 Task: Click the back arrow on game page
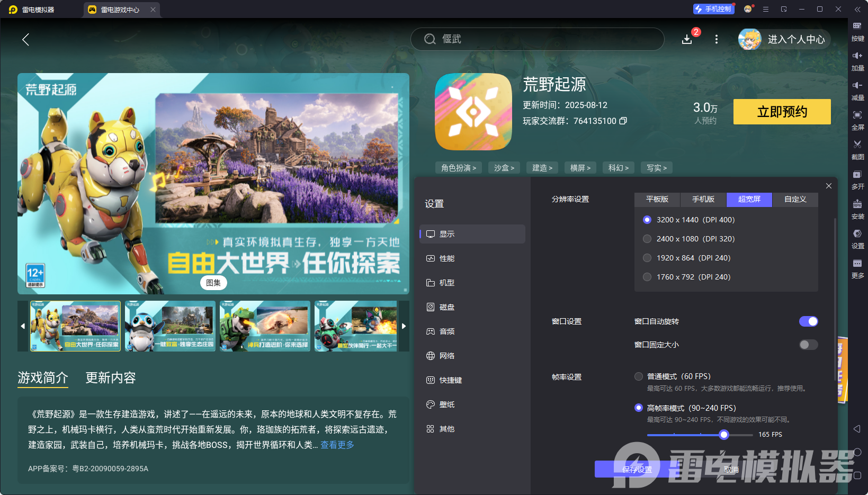(x=25, y=39)
